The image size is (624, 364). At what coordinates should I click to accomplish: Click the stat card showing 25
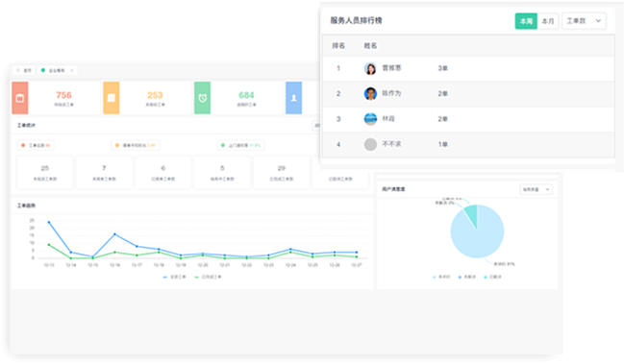pyautogui.click(x=44, y=173)
